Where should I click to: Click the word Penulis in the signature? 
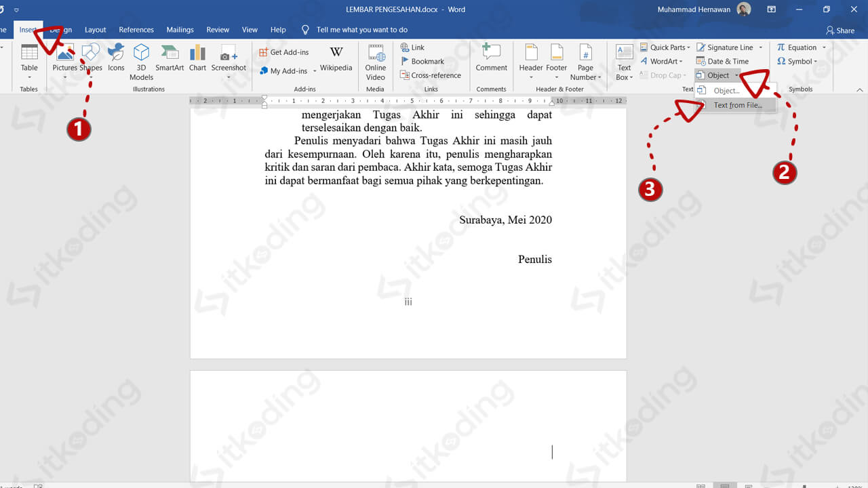[x=535, y=259]
